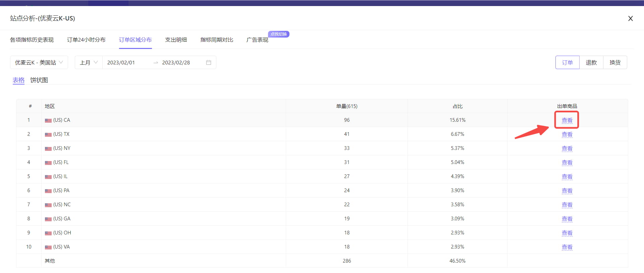Select the 订单区域分布 tab

click(x=135, y=40)
